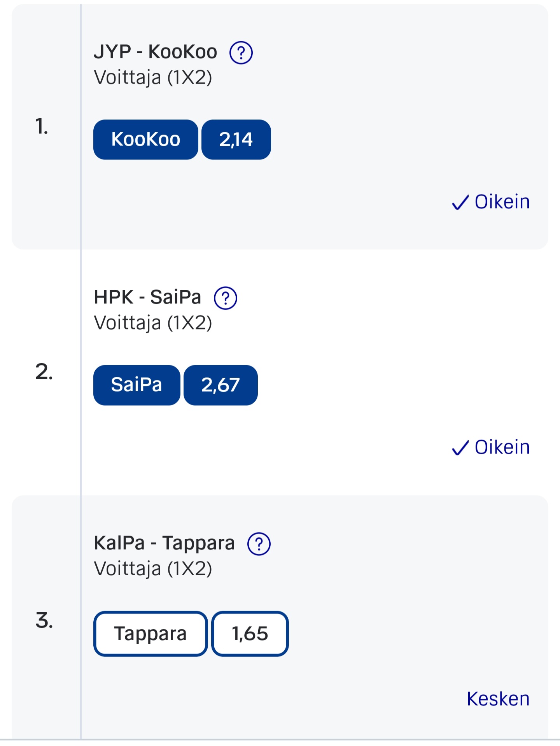Open help icon beside JYP - KooKoo
Image resolution: width=560 pixels, height=746 pixels.
[241, 53]
